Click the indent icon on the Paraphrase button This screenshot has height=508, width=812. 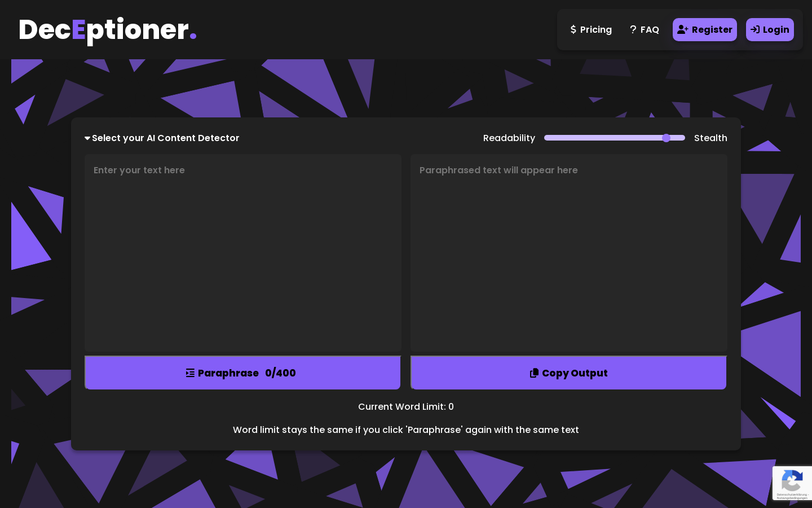click(190, 373)
